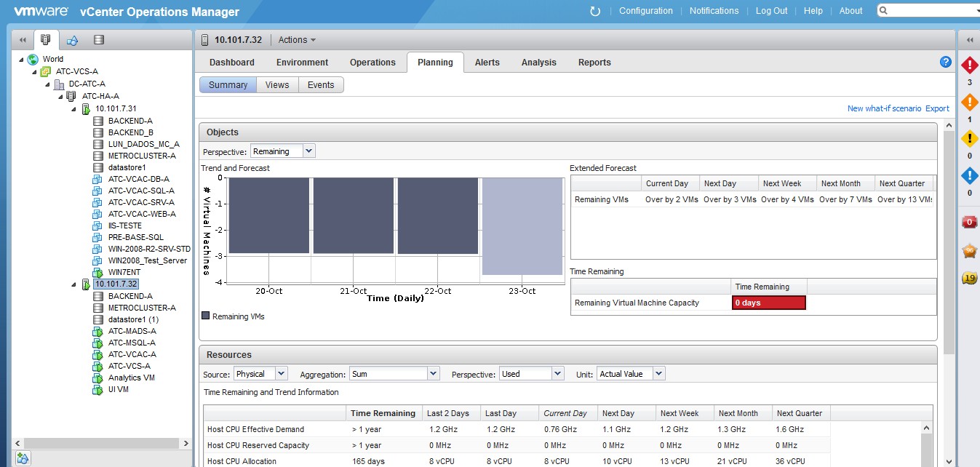Viewport: 980px width, 467px height.
Task: Click the red 0 days capacity cell
Action: coord(768,303)
